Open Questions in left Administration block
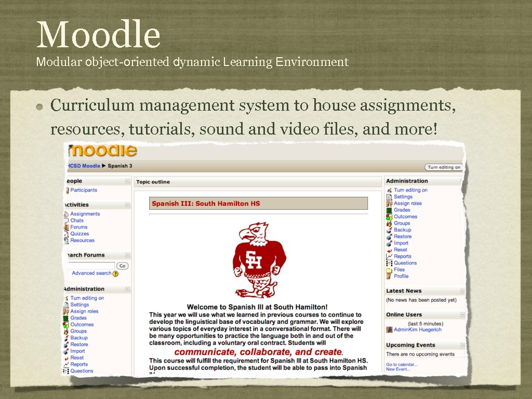The height and width of the screenshot is (399, 532). point(82,371)
